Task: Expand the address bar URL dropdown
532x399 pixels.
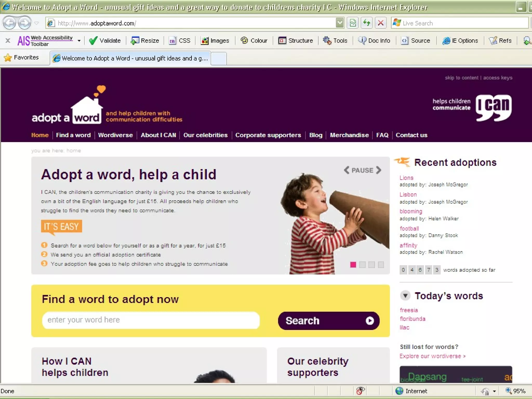Action: (340, 23)
